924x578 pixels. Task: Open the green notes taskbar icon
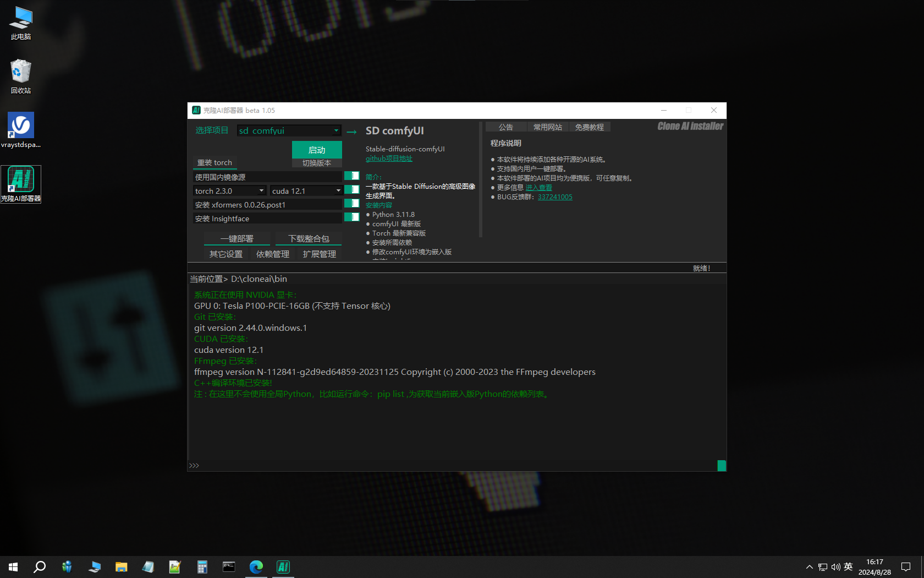[x=175, y=567]
